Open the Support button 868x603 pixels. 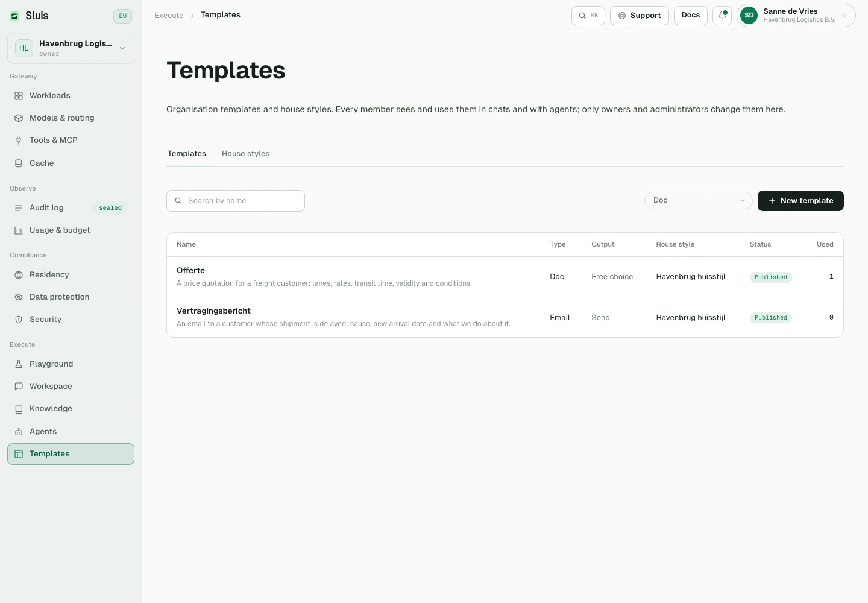pyautogui.click(x=640, y=16)
